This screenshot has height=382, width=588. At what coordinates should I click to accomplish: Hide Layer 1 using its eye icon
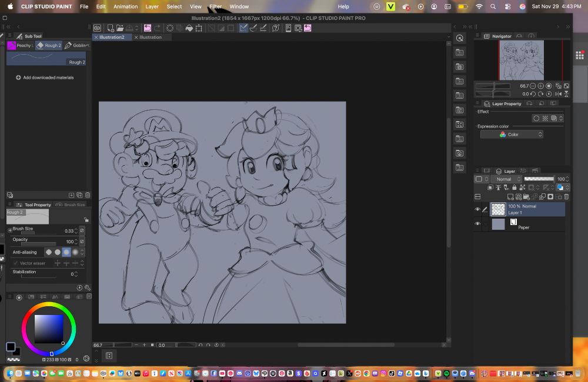click(x=477, y=210)
